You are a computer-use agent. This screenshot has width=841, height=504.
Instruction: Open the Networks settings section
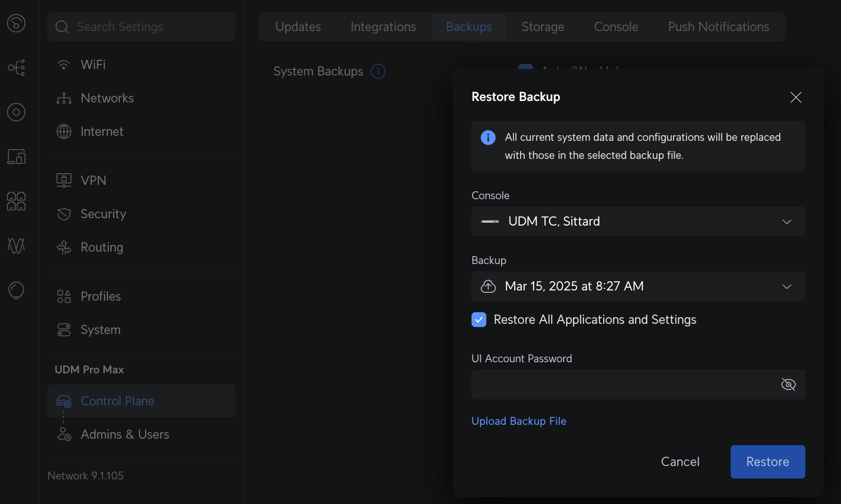(141, 98)
